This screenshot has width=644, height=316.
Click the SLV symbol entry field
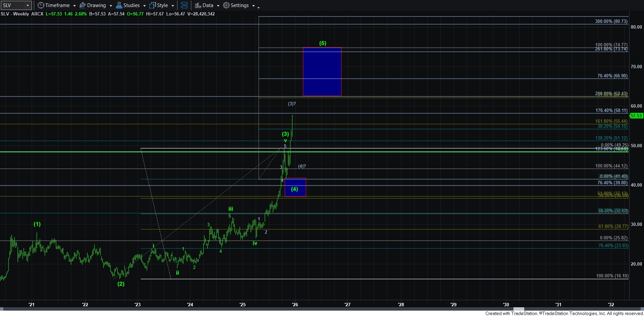pos(13,5)
